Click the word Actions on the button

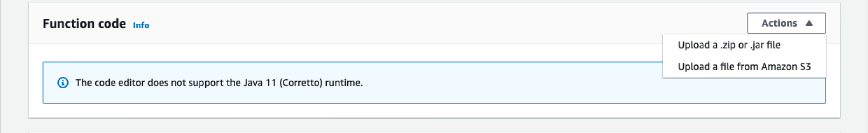coord(779,23)
